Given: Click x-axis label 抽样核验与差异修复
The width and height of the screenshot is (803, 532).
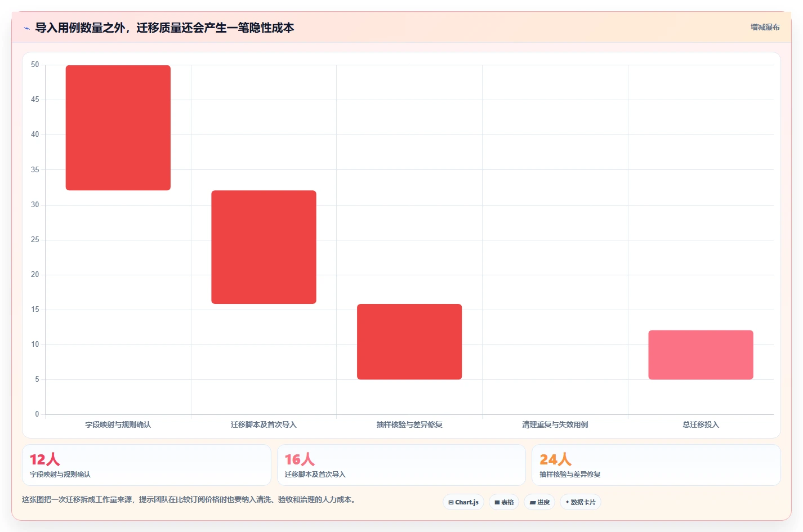Looking at the screenshot, I should pyautogui.click(x=409, y=424).
